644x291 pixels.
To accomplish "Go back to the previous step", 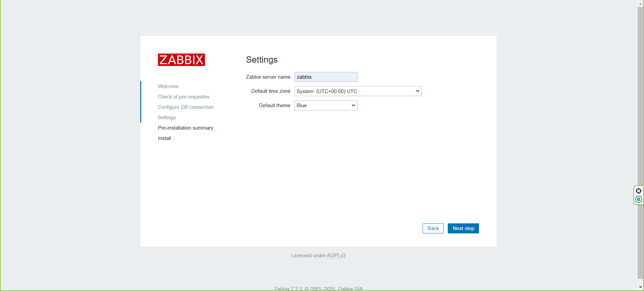I will pyautogui.click(x=433, y=228).
